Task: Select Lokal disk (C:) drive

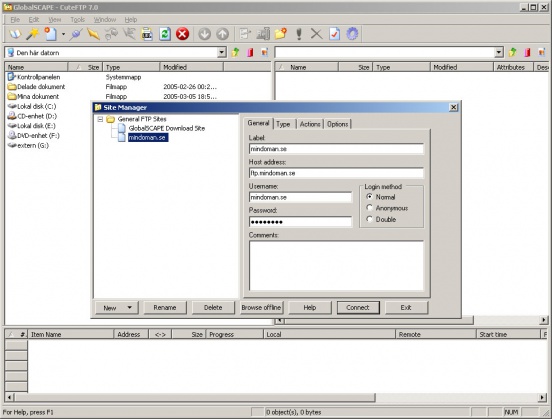Action: [x=37, y=106]
